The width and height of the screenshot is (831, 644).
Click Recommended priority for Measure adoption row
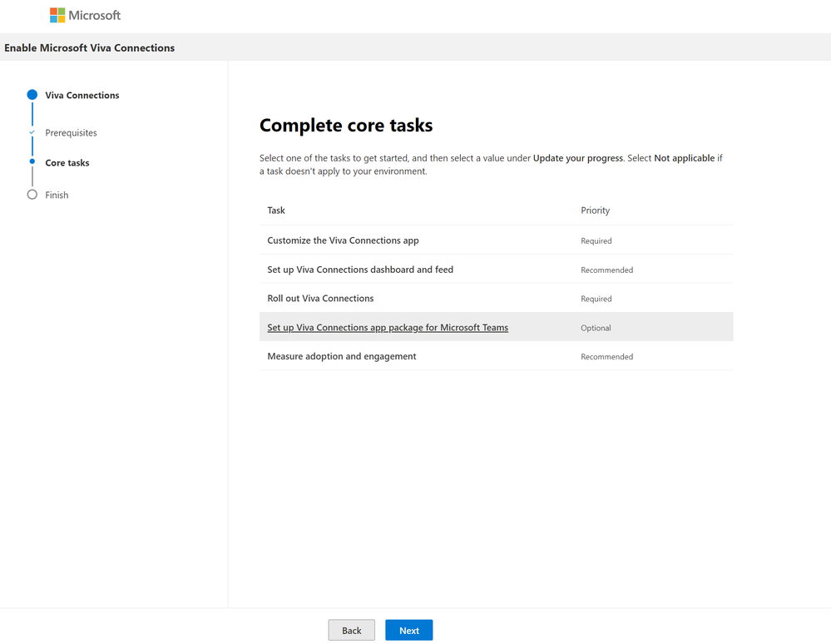(x=606, y=357)
